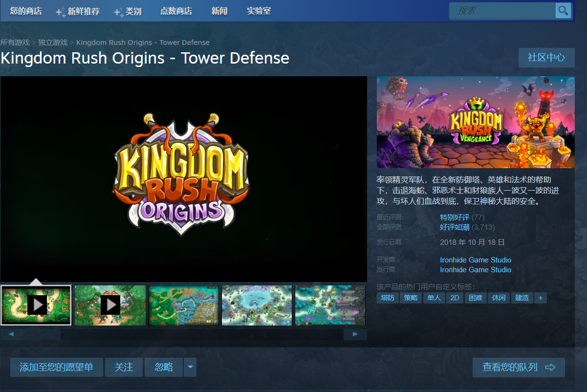The width and height of the screenshot is (587, 392).
Task: Click 查看您的队列 button
Action: [519, 368]
